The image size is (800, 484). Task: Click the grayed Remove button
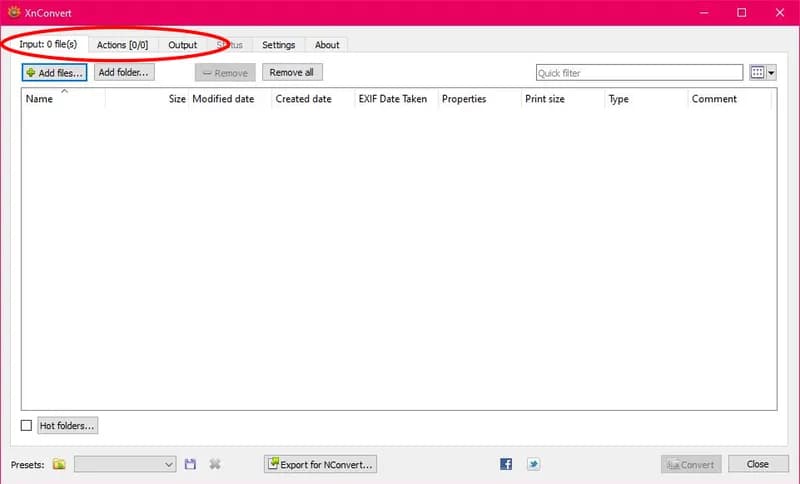coord(225,73)
